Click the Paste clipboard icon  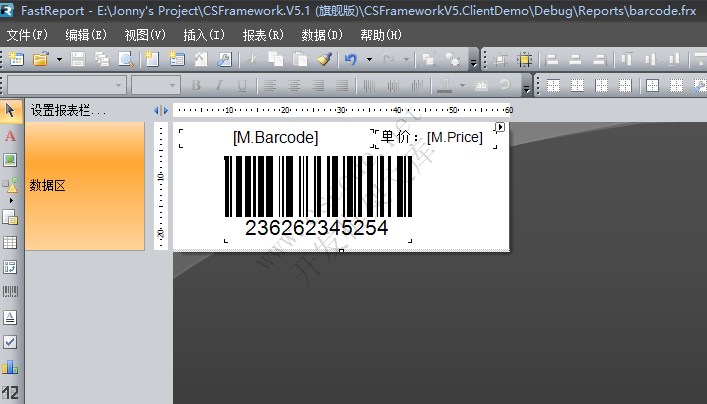300,59
